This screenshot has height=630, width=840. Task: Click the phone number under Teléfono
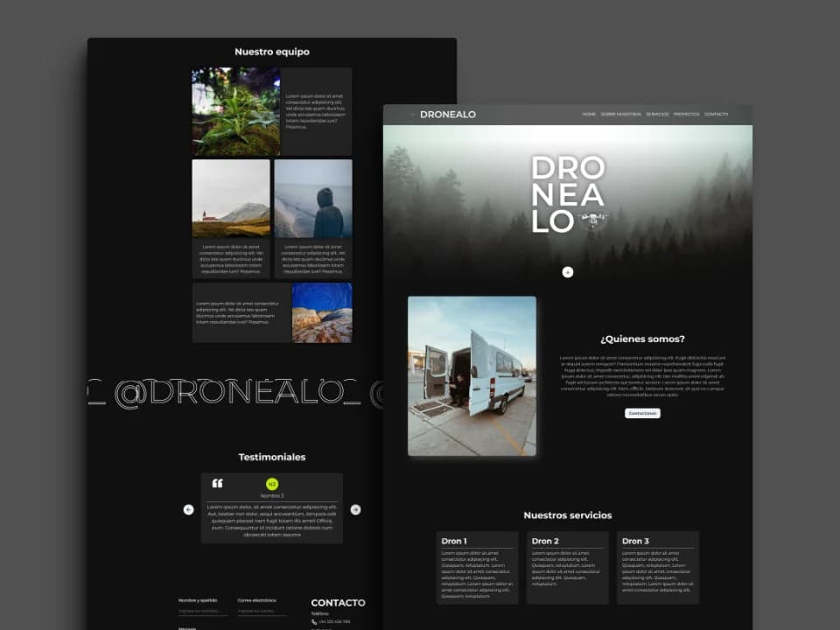pyautogui.click(x=334, y=622)
